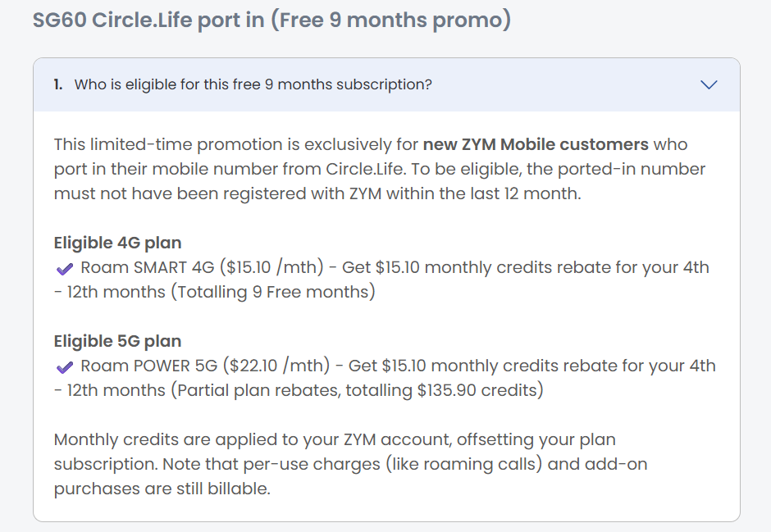771x532 pixels.
Task: Click the 'within the last 12 month' text
Action: click(x=482, y=193)
